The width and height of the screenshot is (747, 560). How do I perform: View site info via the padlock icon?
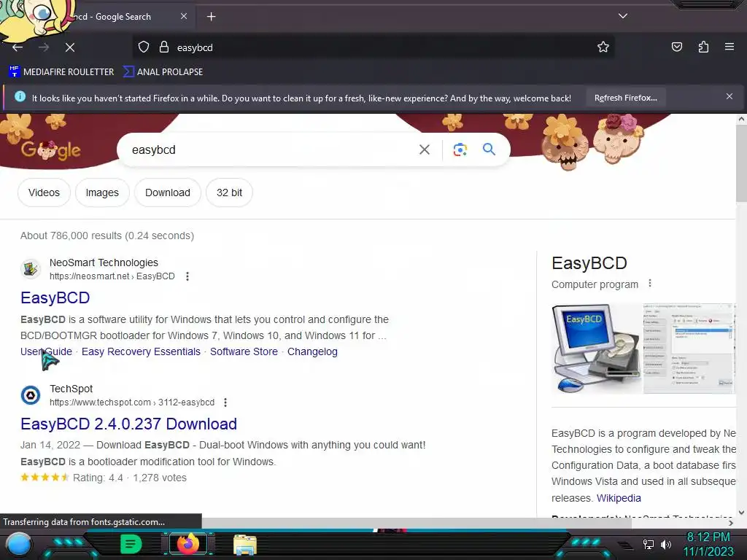pyautogui.click(x=164, y=47)
